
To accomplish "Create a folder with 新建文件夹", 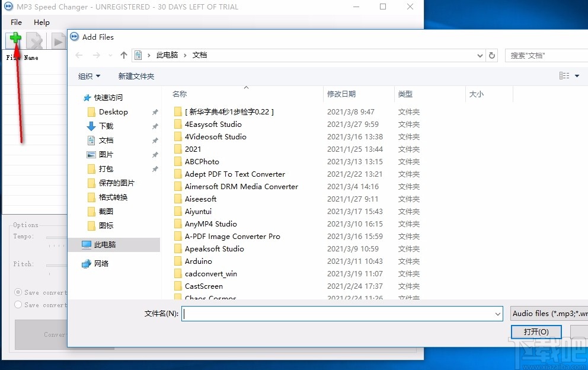I will point(135,76).
